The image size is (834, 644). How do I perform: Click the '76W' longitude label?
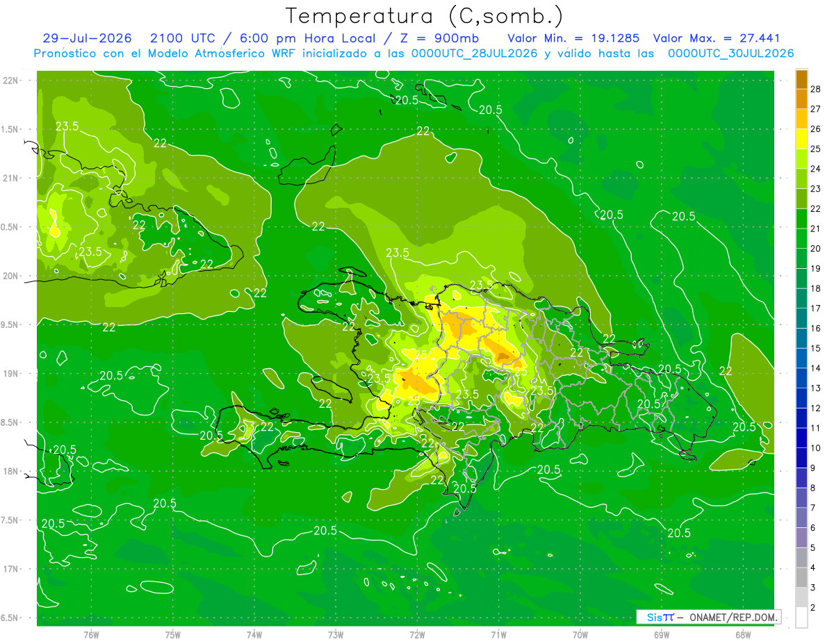[x=91, y=634]
